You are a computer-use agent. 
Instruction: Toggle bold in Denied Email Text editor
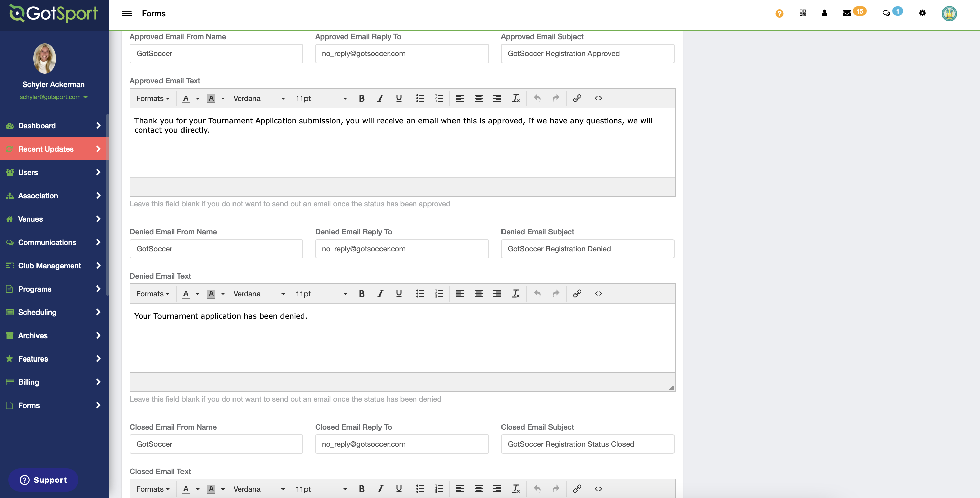[361, 294]
